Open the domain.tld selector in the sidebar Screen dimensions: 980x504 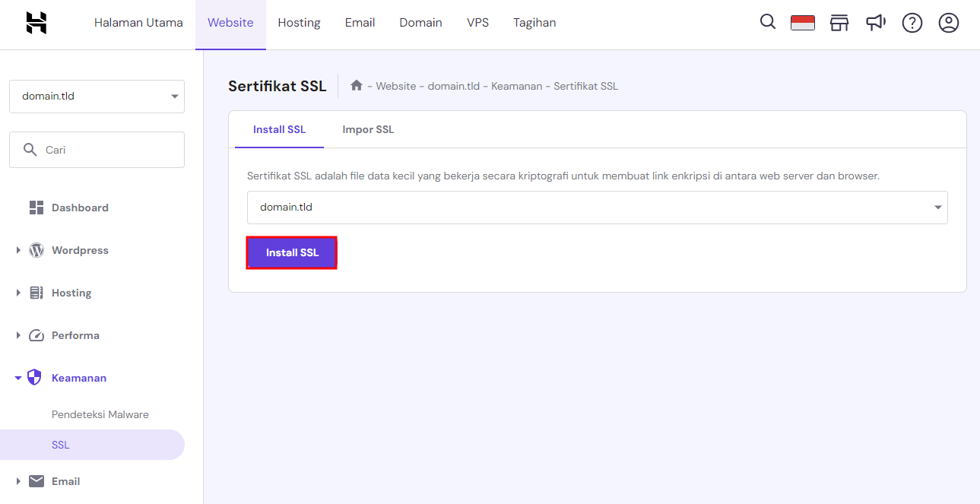(97, 96)
